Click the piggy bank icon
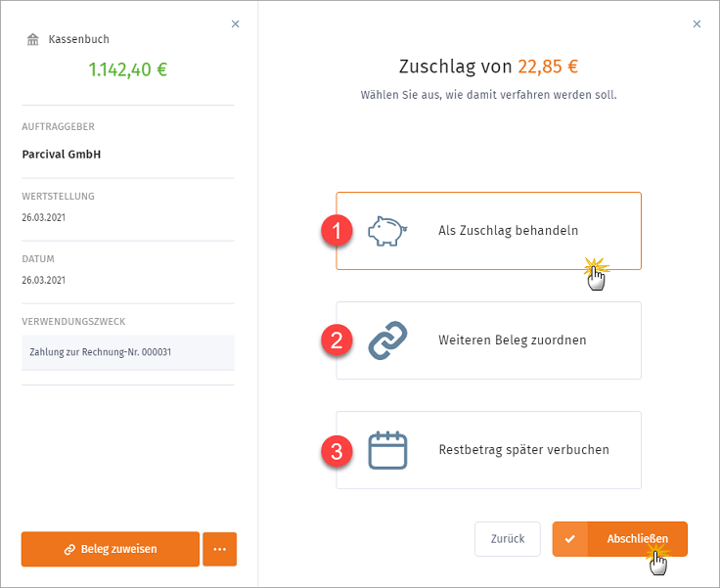The image size is (720, 588). (x=387, y=231)
